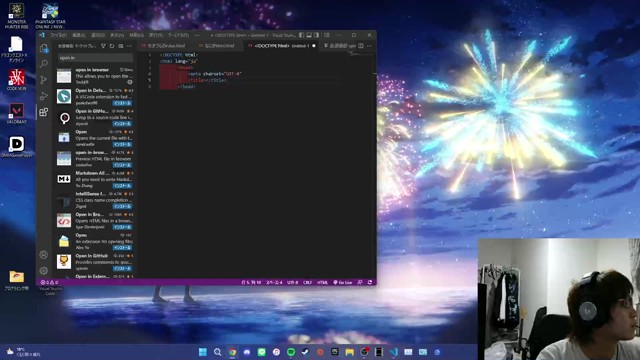
Task: Open the first menu in the menu bar
Action: coord(58,35)
